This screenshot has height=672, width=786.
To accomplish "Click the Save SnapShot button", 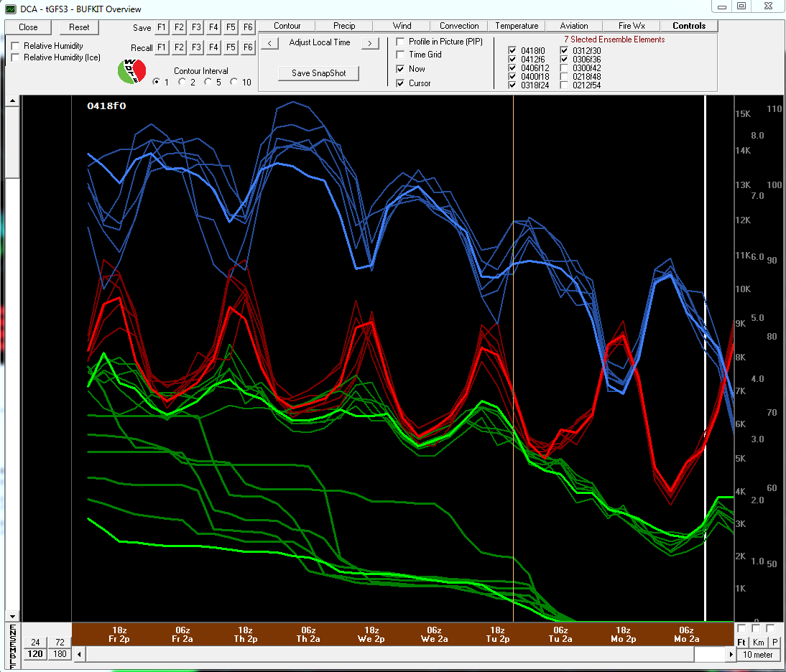I will click(319, 73).
